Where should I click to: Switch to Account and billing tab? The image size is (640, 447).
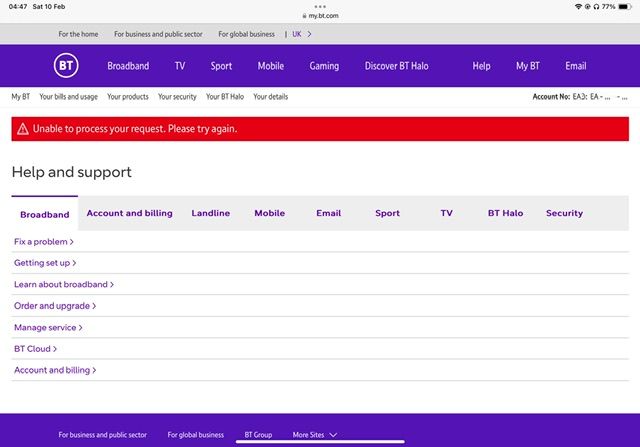point(129,213)
